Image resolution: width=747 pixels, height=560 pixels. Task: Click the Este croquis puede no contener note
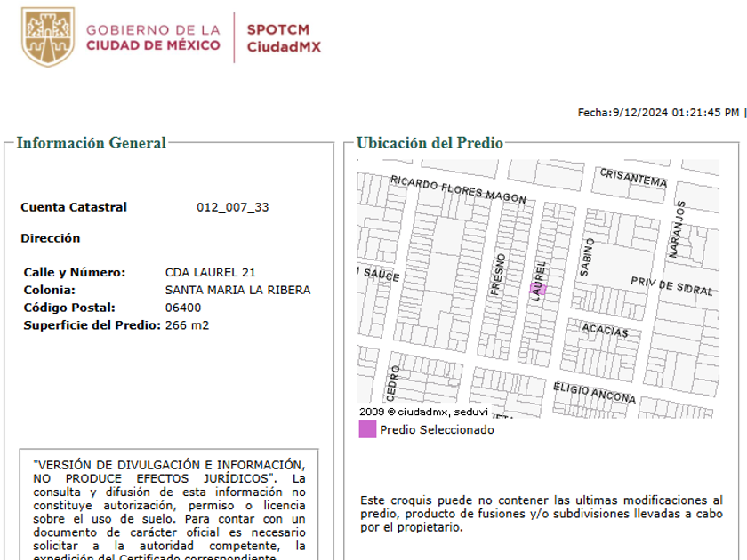(542, 514)
